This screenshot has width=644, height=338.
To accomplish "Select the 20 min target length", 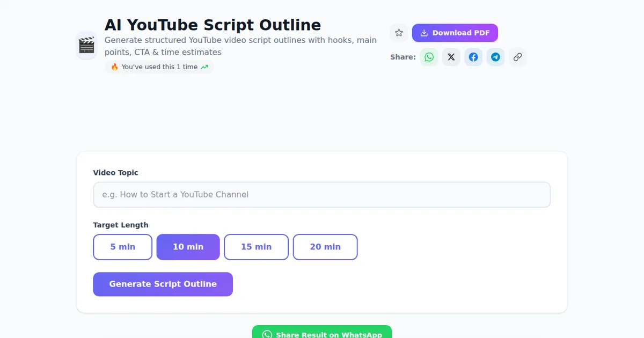I will click(x=325, y=247).
